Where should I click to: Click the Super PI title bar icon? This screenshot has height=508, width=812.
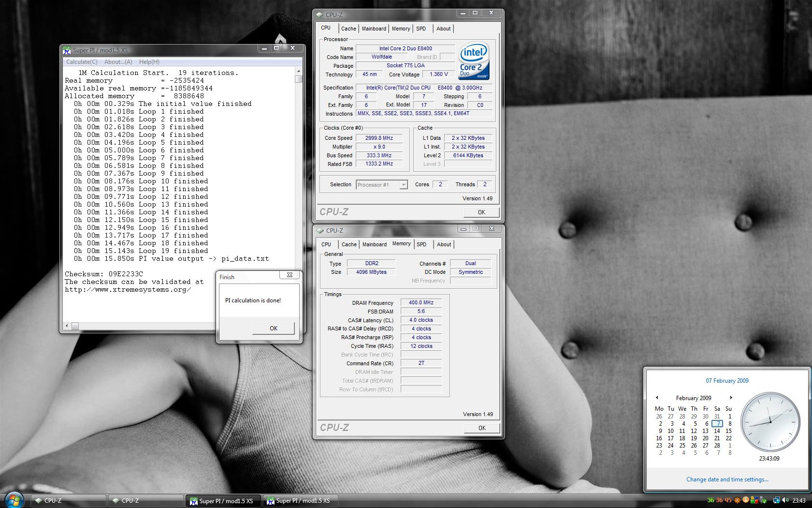[67, 50]
